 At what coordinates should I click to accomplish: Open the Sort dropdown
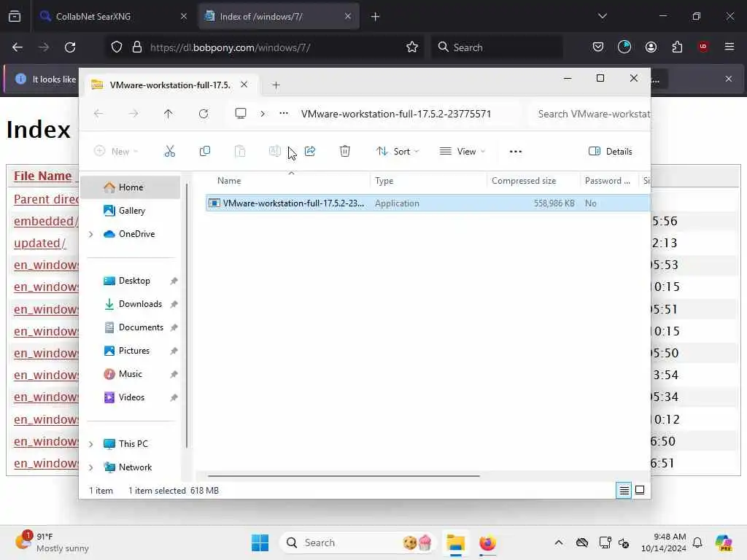(x=398, y=152)
